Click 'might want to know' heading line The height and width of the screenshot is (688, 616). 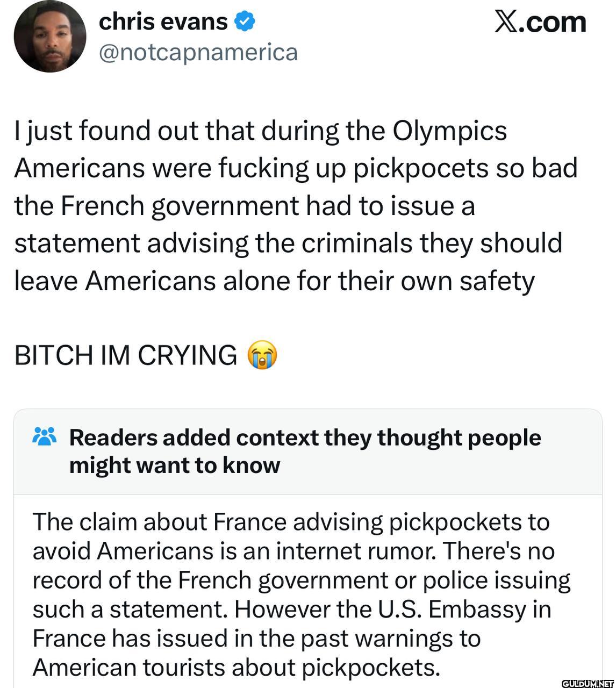click(x=175, y=465)
